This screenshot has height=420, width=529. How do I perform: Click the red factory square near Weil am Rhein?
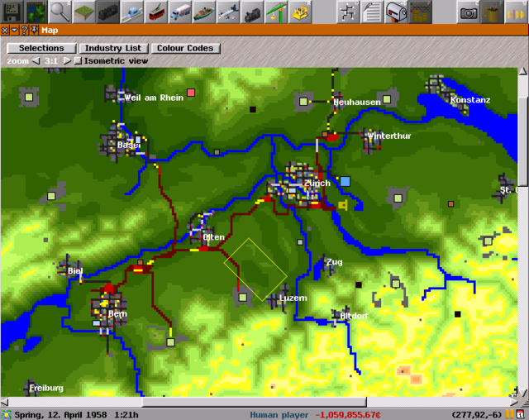191,93
